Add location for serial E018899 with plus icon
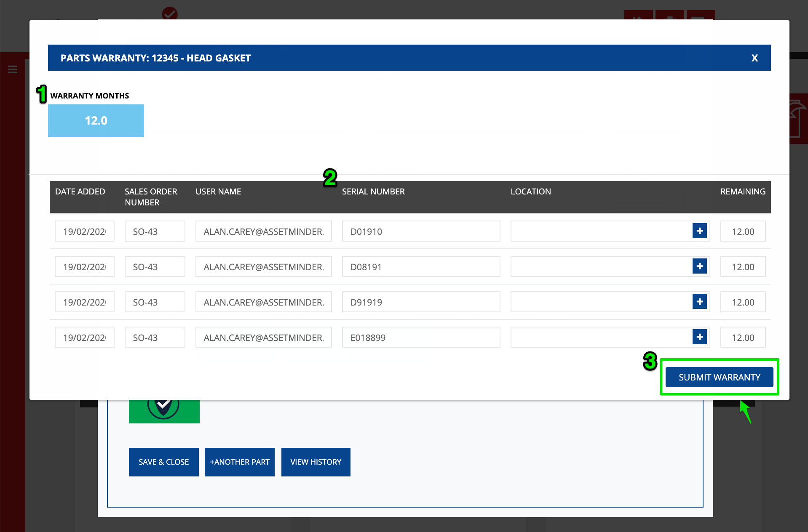This screenshot has width=808, height=532. [700, 337]
